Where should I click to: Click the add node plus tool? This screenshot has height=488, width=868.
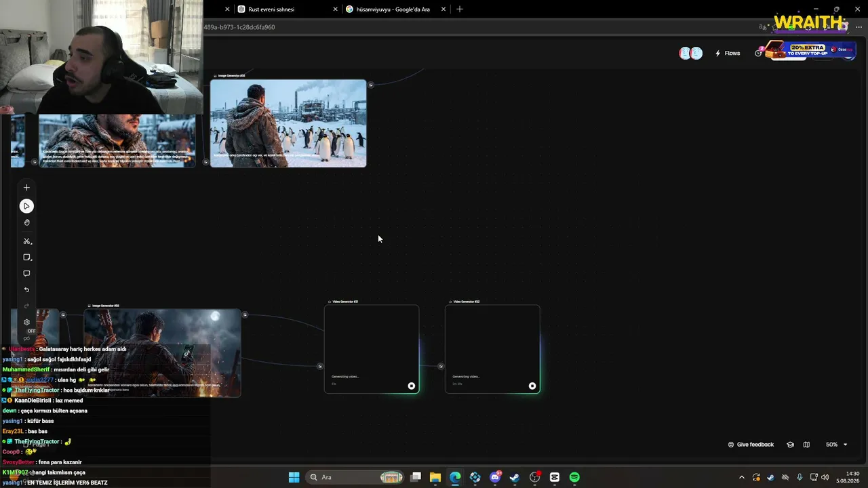coord(26,188)
